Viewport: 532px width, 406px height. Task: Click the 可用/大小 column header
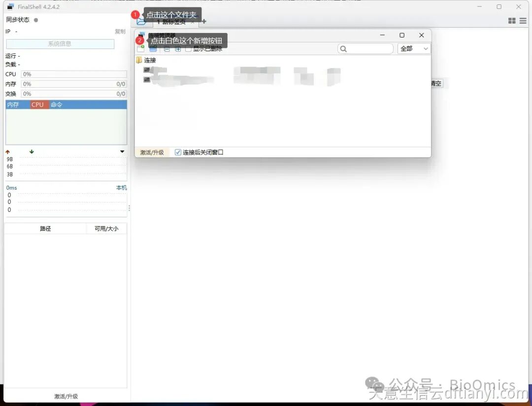pos(106,229)
